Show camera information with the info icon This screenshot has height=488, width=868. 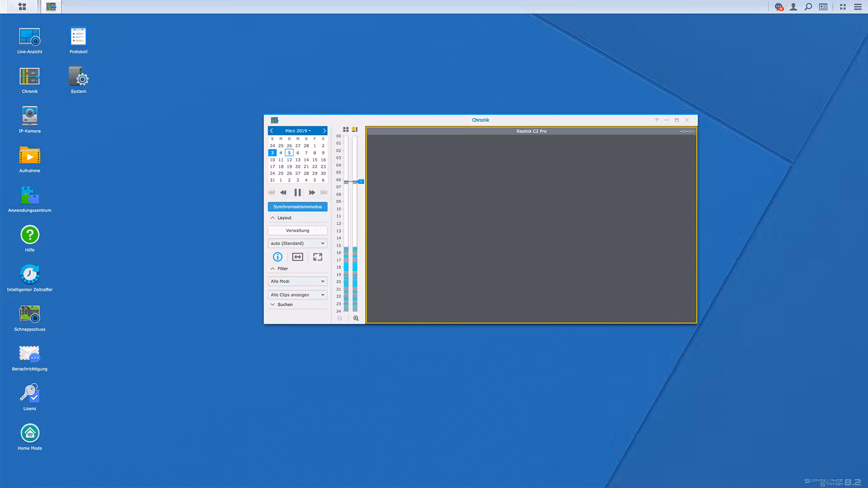(278, 257)
